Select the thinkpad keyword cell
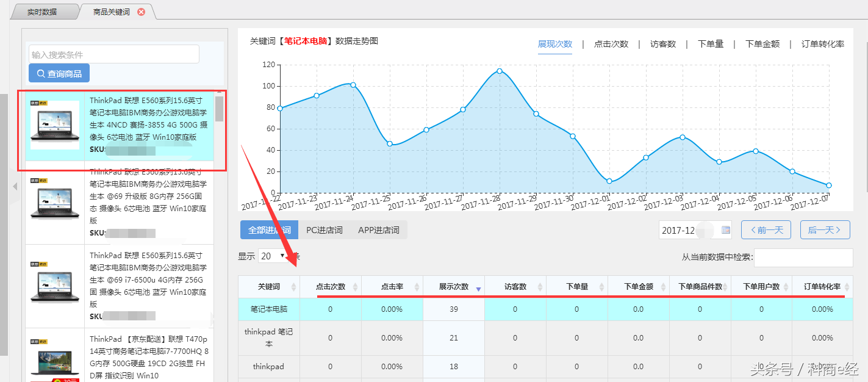Screen dimensions: 868x382 269,367
